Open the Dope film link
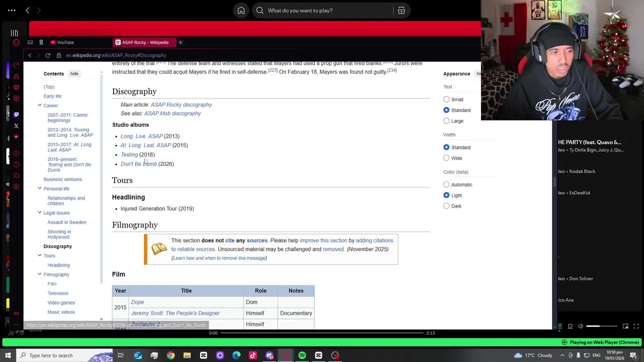Screen dimensions: 644x362 pos(137,302)
